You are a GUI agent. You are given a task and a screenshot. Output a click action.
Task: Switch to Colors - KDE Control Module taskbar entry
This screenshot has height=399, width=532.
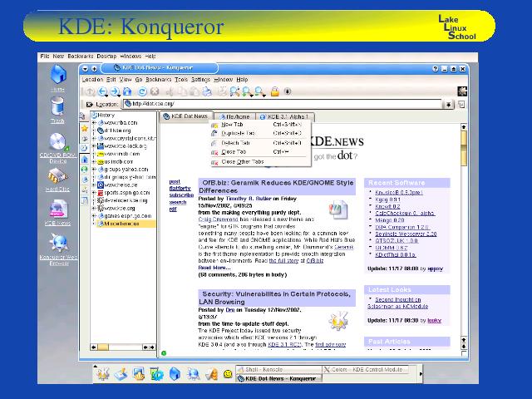(x=365, y=369)
